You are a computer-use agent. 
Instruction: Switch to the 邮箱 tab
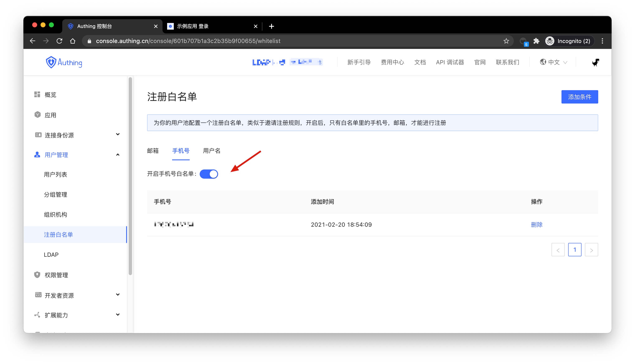click(x=153, y=151)
